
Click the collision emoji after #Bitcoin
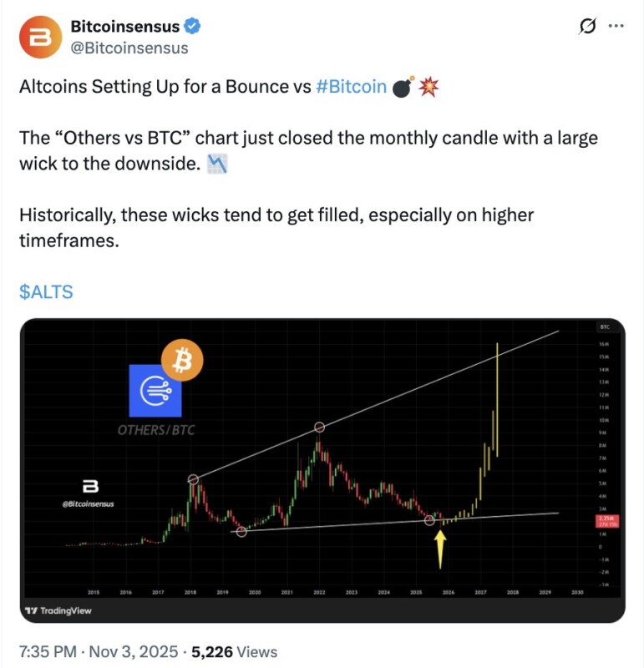(430, 85)
